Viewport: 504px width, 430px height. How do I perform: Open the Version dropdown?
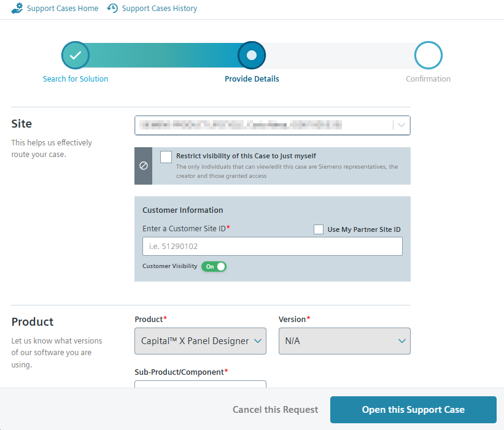point(344,341)
